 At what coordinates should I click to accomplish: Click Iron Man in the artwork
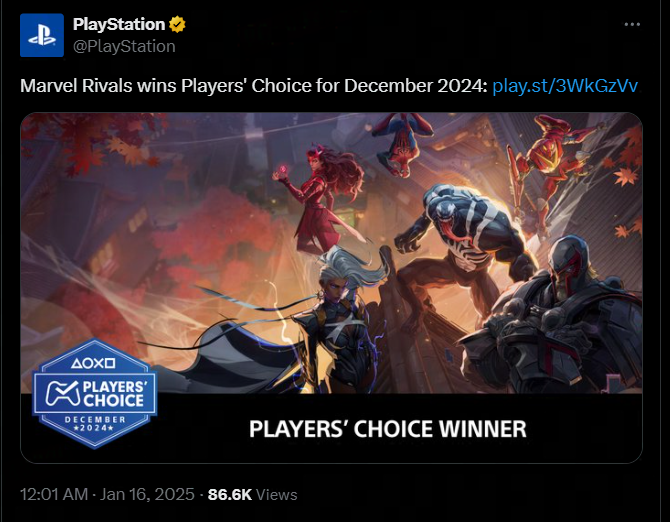pos(553,167)
